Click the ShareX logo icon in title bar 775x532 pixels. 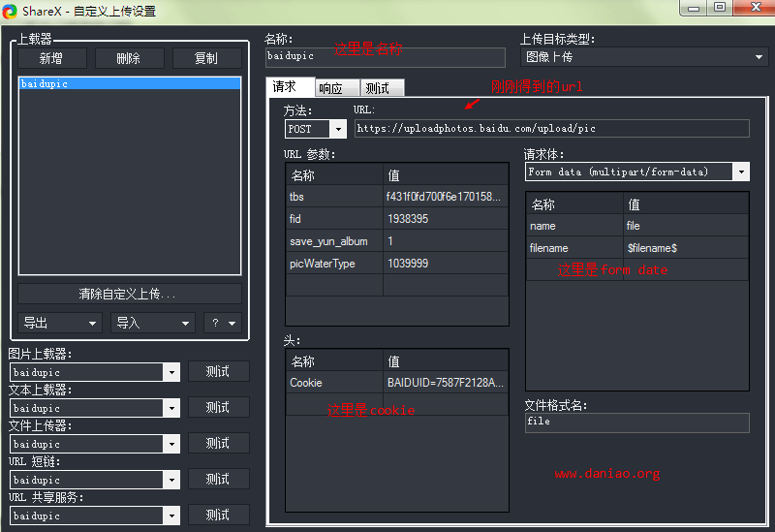10,12
